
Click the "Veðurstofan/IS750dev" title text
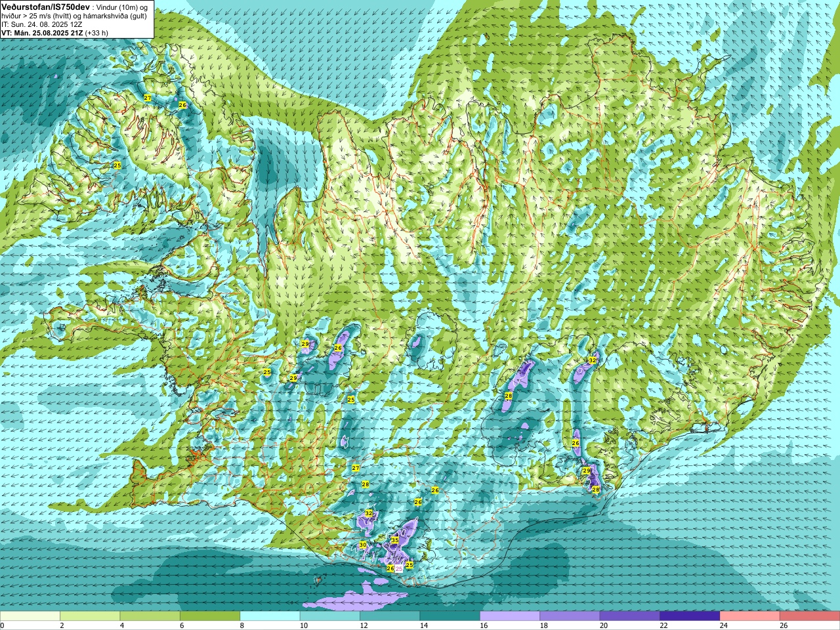coord(46,6)
